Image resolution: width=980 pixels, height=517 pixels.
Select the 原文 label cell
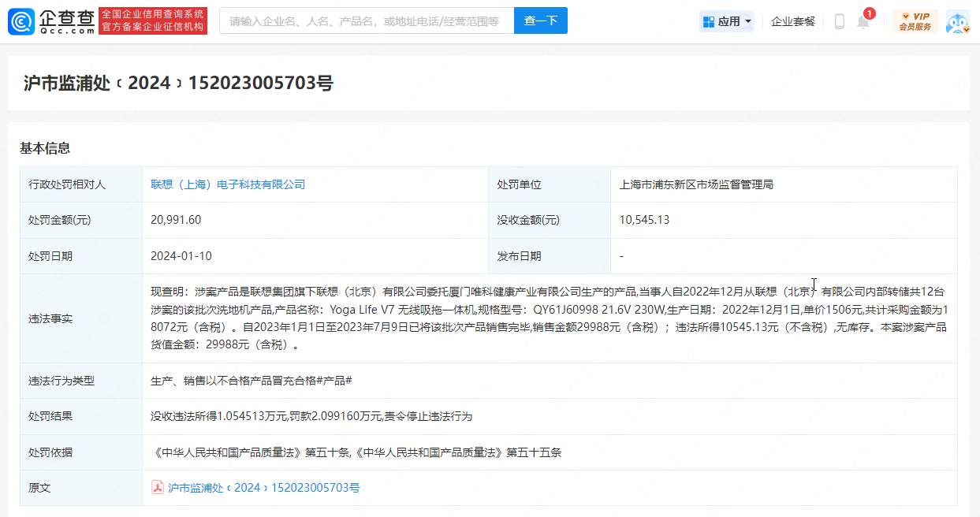tap(81, 488)
